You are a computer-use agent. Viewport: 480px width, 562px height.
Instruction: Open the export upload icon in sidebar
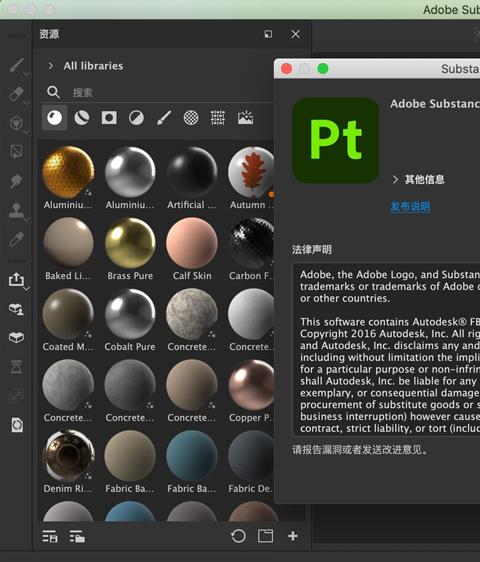[16, 279]
